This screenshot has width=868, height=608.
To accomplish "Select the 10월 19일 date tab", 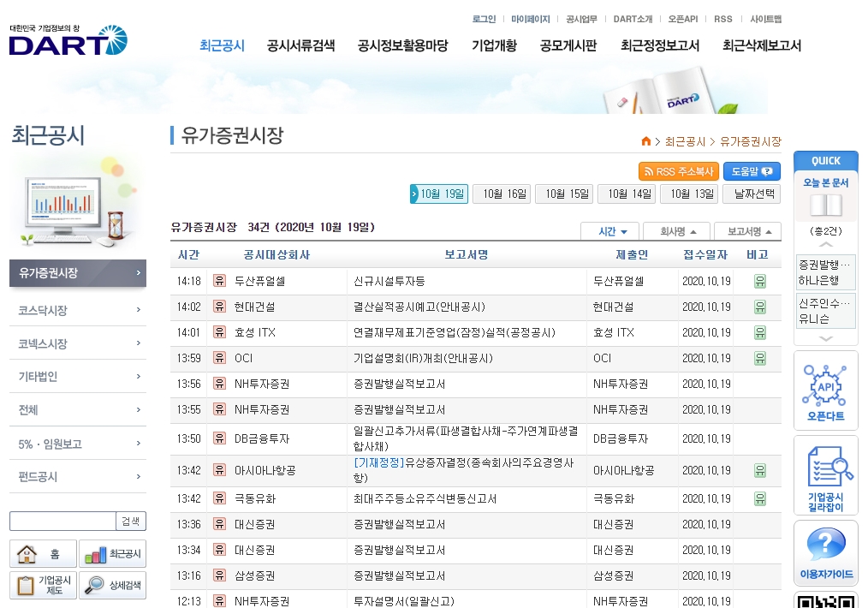I will pyautogui.click(x=439, y=194).
